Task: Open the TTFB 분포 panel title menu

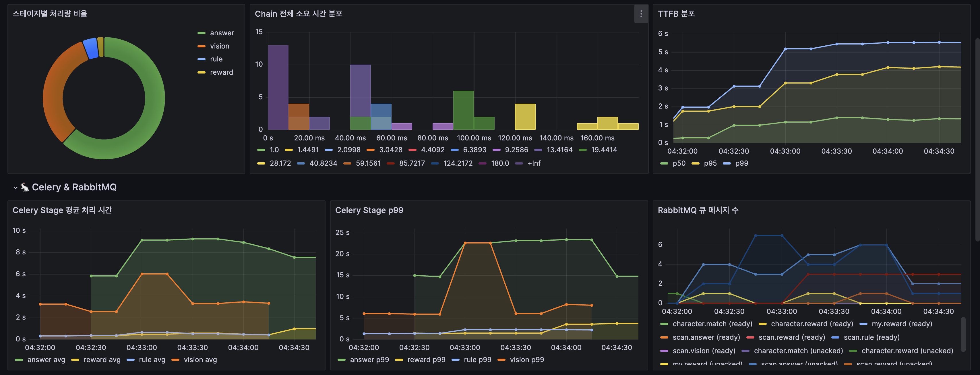Action: 676,14
